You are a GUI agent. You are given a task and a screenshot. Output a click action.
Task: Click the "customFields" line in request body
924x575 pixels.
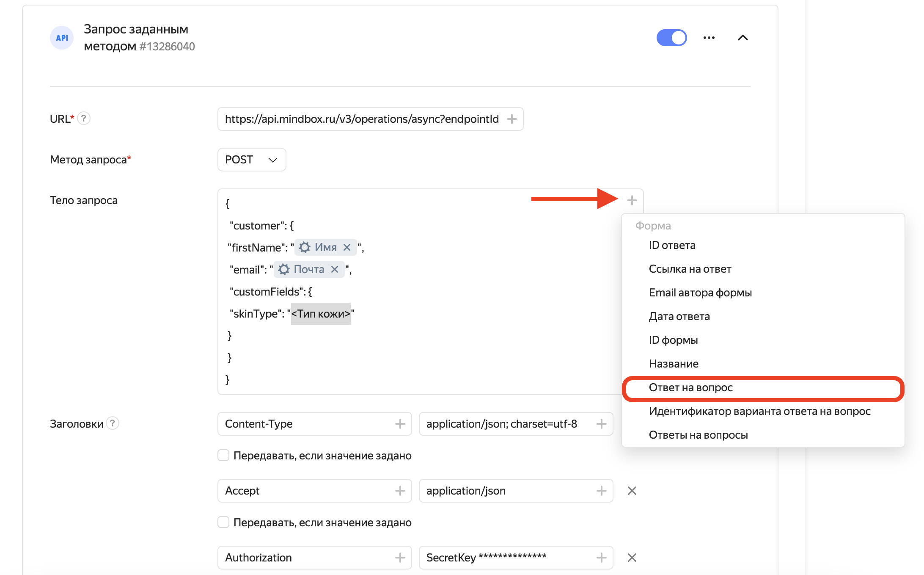pyautogui.click(x=271, y=292)
